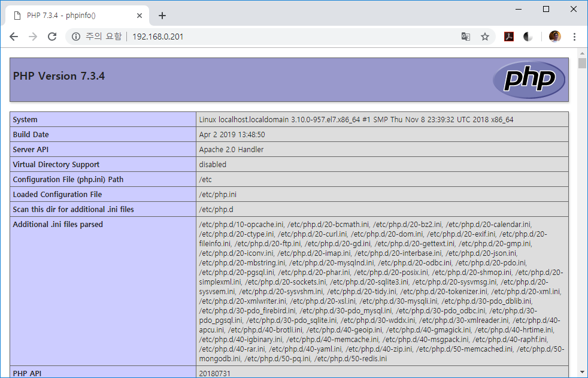Go back to the previous page

tap(14, 37)
